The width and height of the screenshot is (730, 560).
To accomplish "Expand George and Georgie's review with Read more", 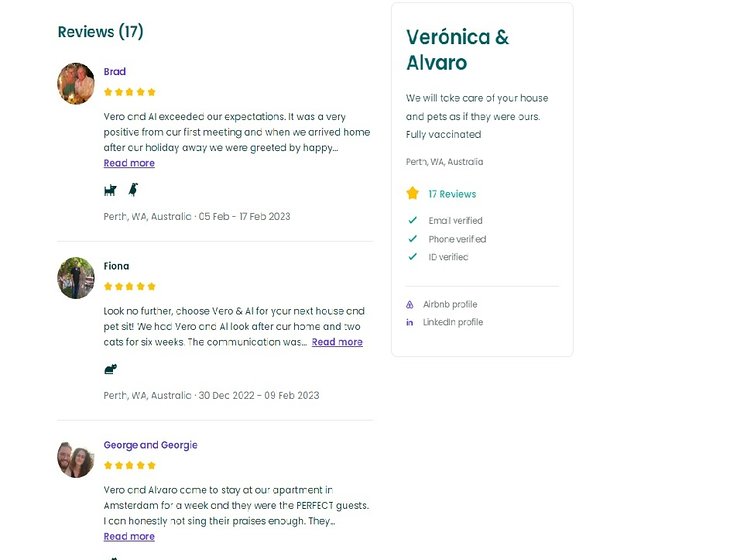I will (129, 536).
